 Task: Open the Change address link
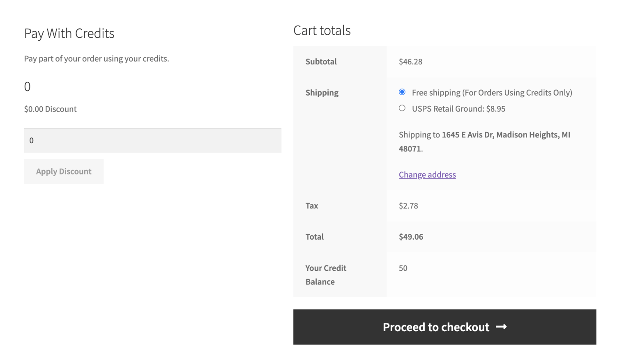pyautogui.click(x=427, y=174)
